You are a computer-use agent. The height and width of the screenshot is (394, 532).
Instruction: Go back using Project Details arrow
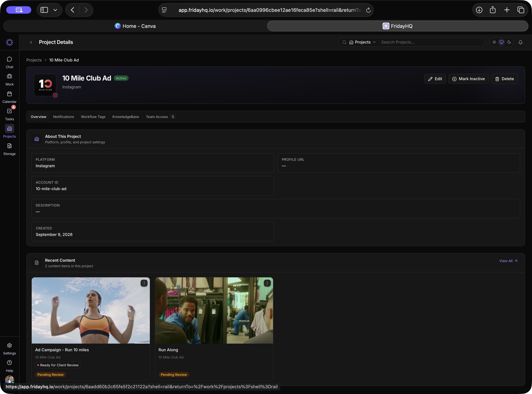pyautogui.click(x=31, y=42)
